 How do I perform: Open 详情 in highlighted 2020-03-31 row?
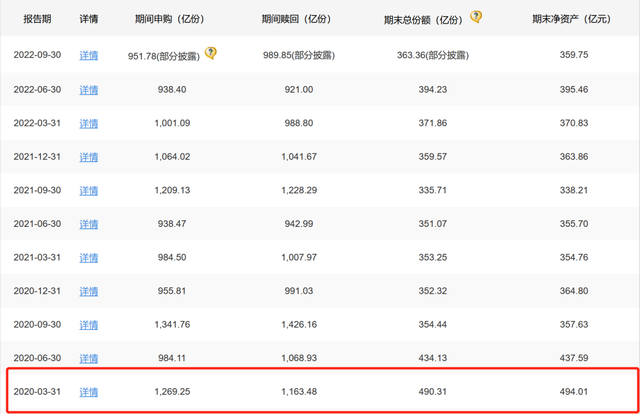click(x=89, y=392)
